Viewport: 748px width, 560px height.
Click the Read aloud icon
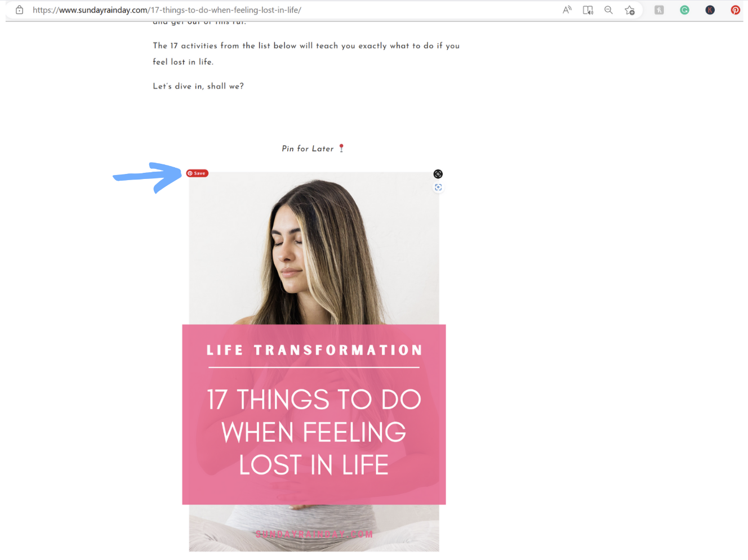(x=567, y=10)
